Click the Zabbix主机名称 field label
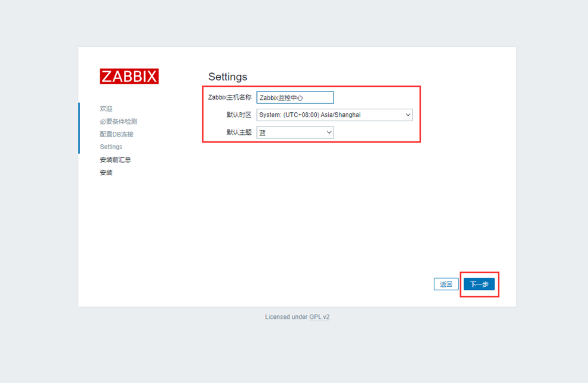 pyautogui.click(x=230, y=97)
